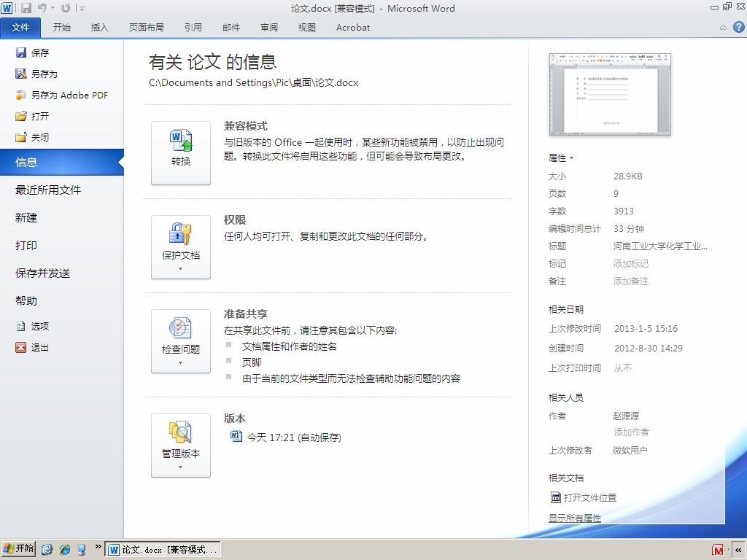The width and height of the screenshot is (747, 560).
Task: Click 另存为 in the backstage menu
Action: pyautogui.click(x=36, y=74)
